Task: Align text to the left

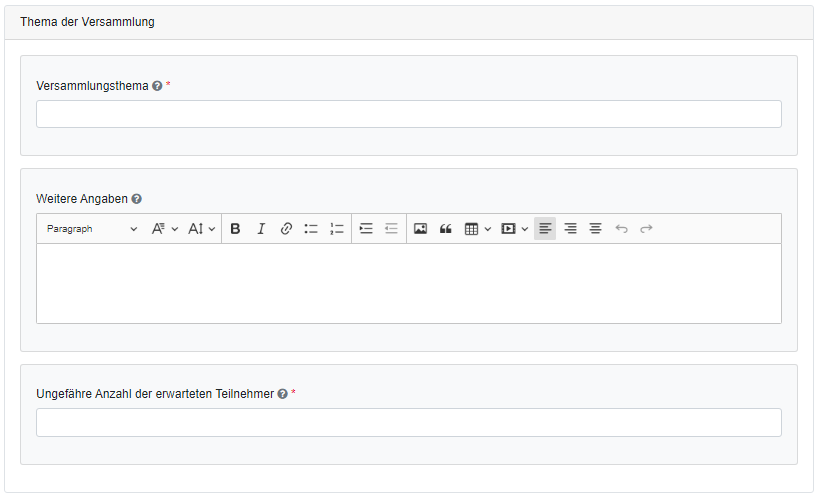Action: (x=545, y=229)
